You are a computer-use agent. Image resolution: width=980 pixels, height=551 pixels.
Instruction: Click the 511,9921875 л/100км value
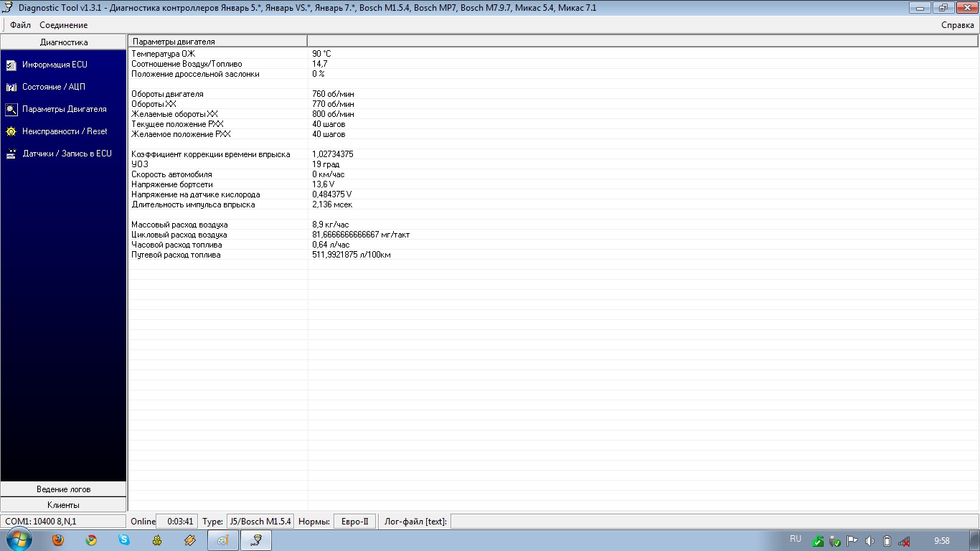click(x=352, y=255)
